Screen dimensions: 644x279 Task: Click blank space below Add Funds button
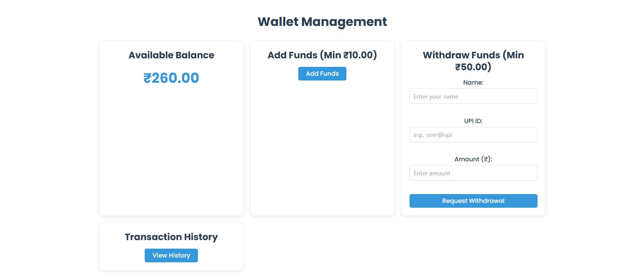point(322,147)
